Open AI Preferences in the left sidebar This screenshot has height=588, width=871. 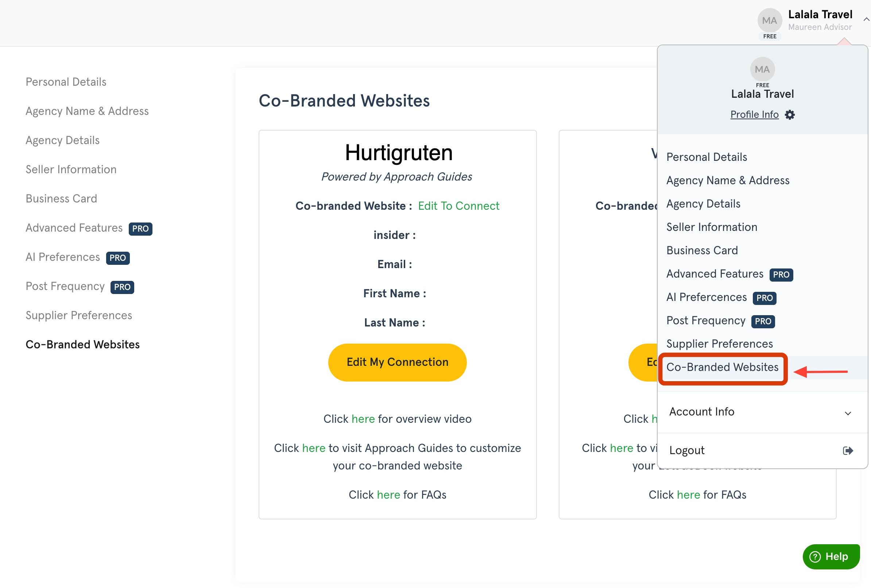coord(63,257)
